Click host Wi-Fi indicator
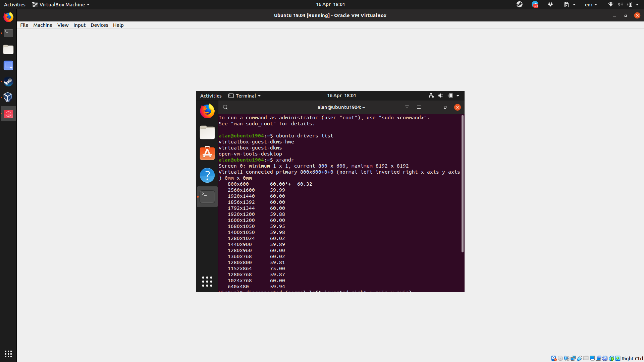The height and width of the screenshot is (362, 644). point(610,4)
